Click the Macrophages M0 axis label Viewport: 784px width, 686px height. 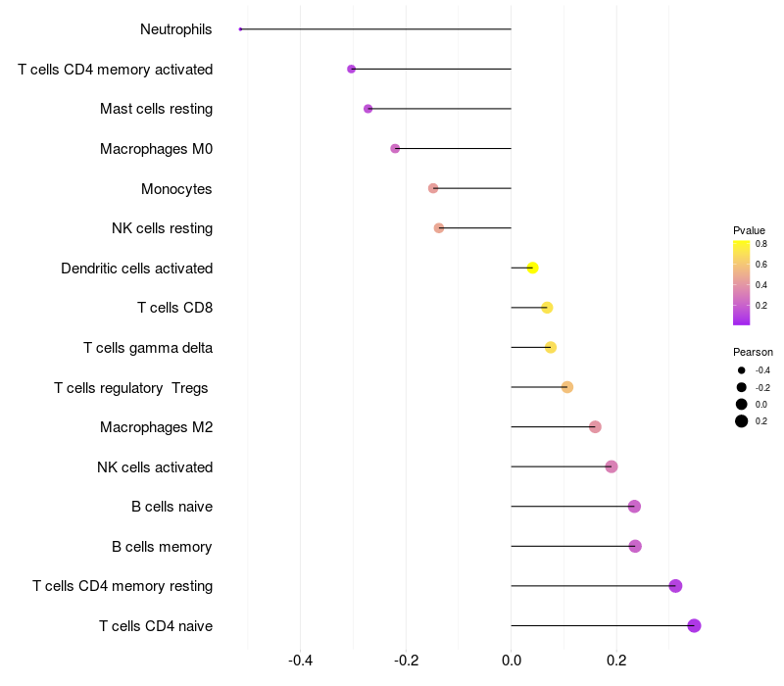156,149
